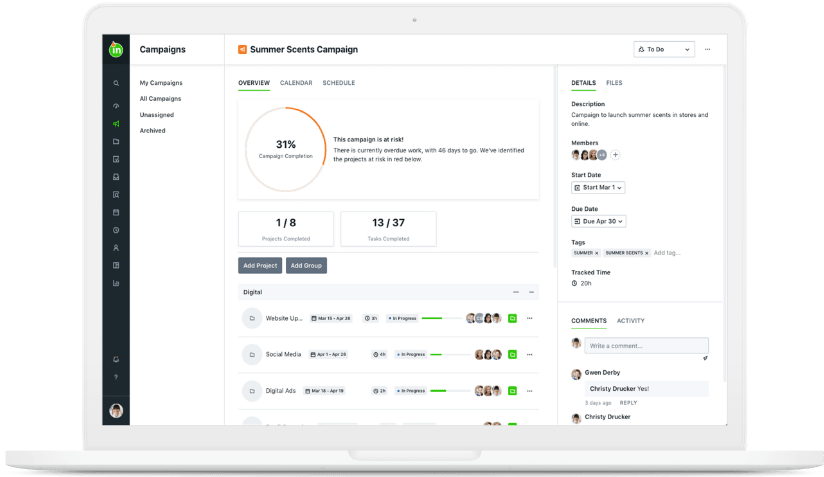Collapse the Digital group with last dash
824x477 pixels.
(x=531, y=292)
